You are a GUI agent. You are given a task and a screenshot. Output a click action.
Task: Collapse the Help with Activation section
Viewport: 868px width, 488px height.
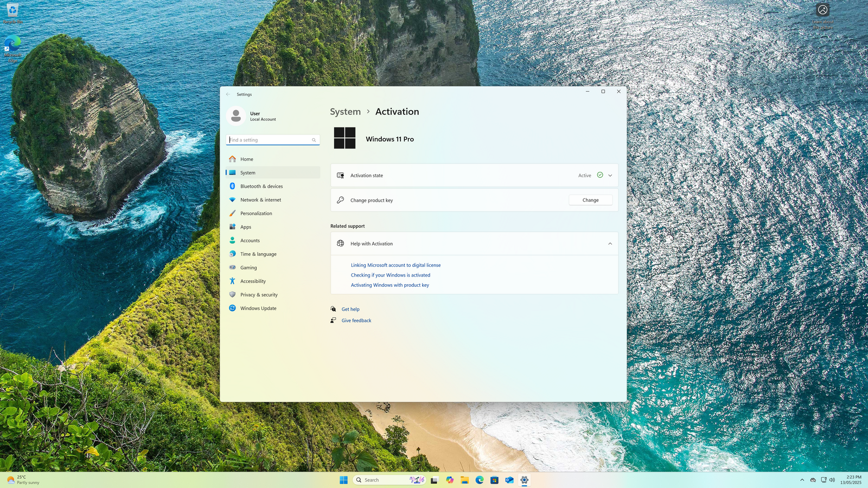click(610, 244)
